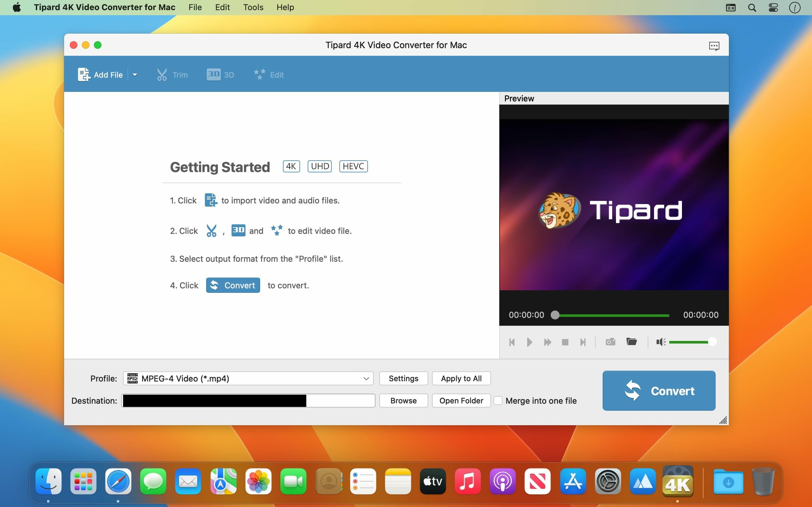Click the Settings button

(x=403, y=378)
